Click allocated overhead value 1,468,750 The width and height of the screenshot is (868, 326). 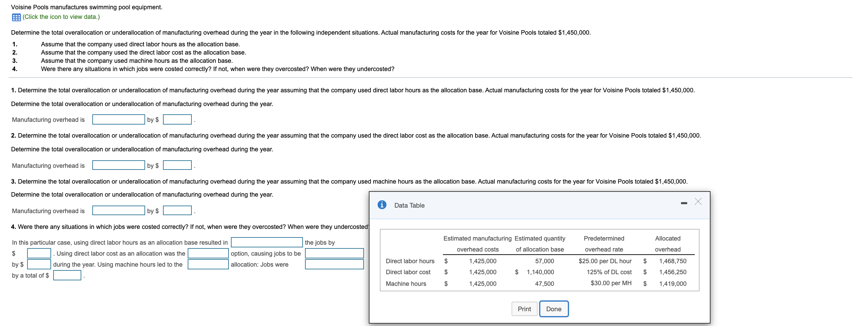coord(672,261)
